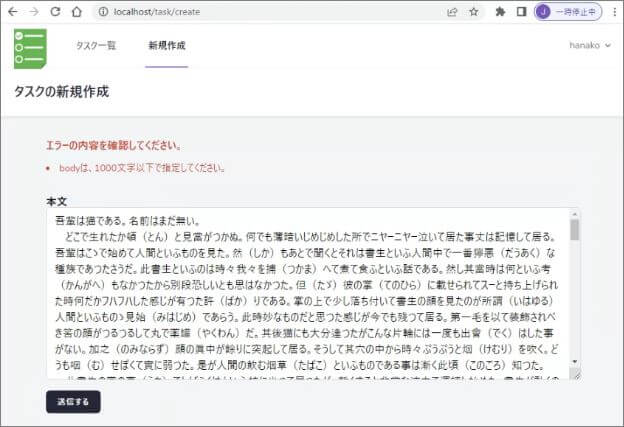Open the profile button labeled 一時停止中
Image resolution: width=624 pixels, height=427 pixels.
[x=568, y=12]
